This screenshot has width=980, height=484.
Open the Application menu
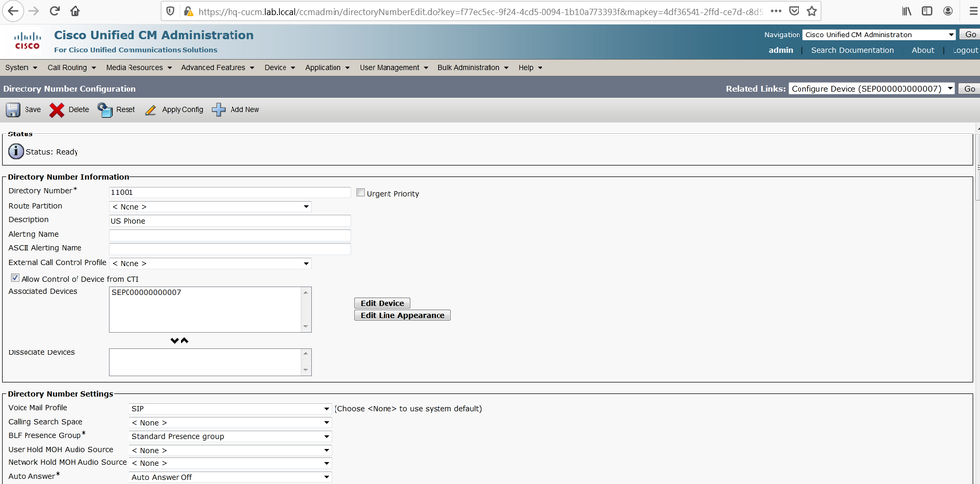(x=328, y=68)
